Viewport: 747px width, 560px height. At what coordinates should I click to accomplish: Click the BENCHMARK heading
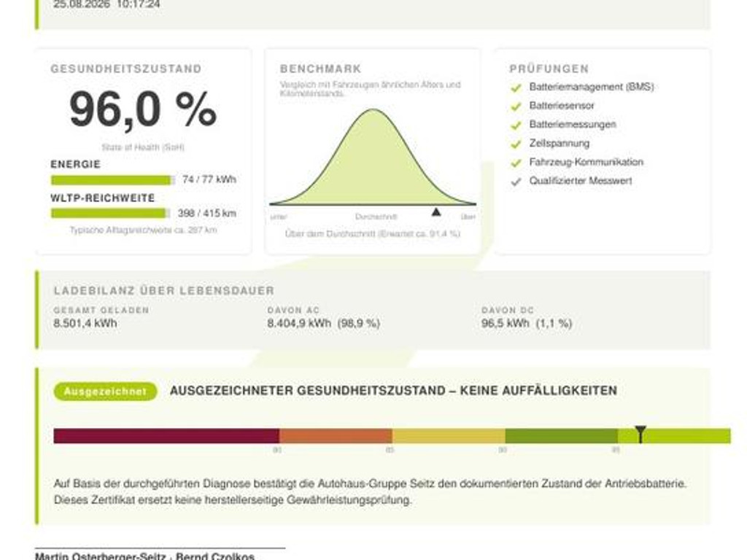pyautogui.click(x=321, y=69)
